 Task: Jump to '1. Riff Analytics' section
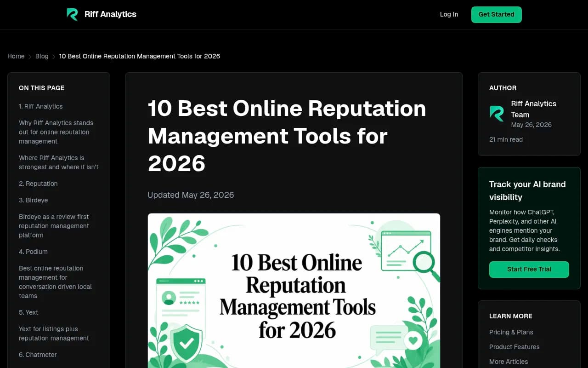tap(41, 106)
